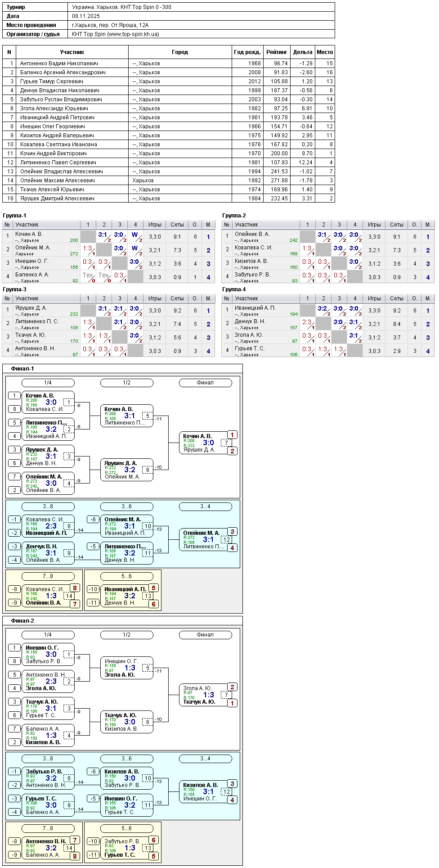Select participant Денчук Владислав Николаевич
The height and width of the screenshot is (868, 439).
point(60,90)
